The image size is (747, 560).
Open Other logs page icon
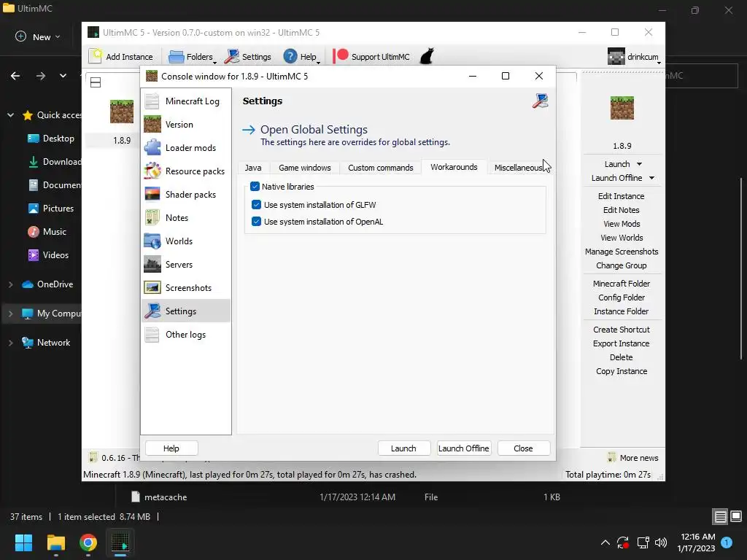152,334
